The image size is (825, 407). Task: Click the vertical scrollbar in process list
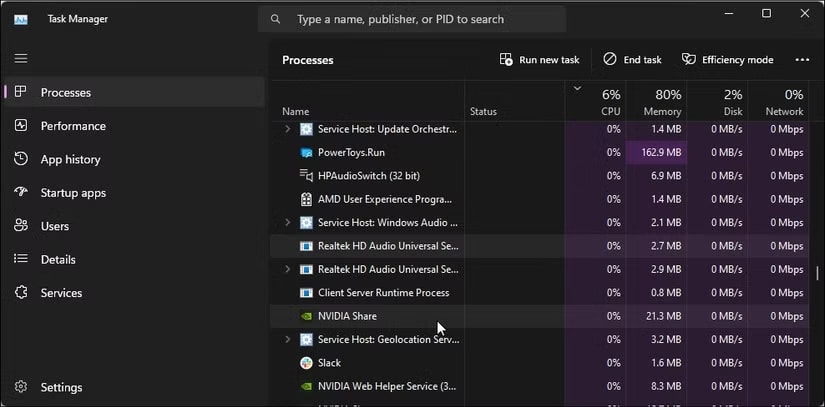click(x=817, y=272)
